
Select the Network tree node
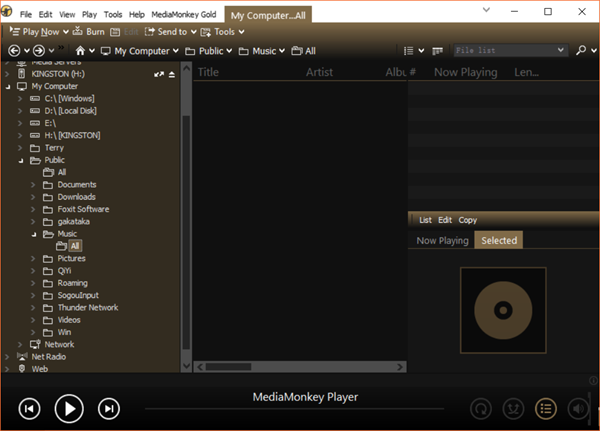(x=59, y=344)
